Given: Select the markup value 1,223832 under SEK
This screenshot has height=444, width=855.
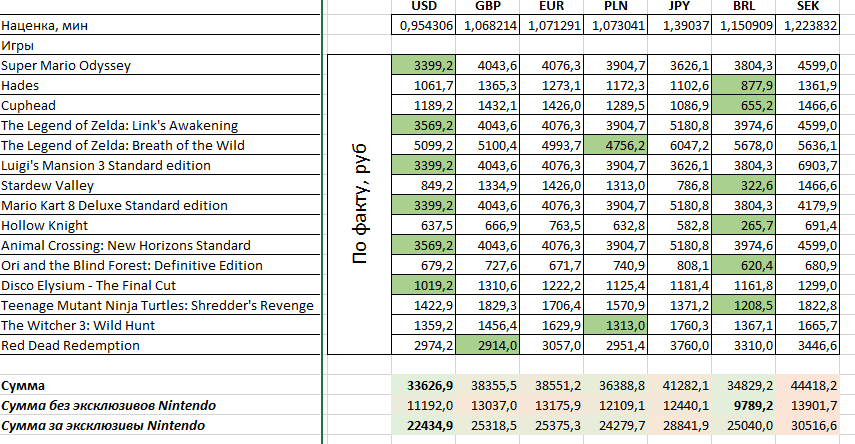Looking at the screenshot, I should (x=808, y=25).
